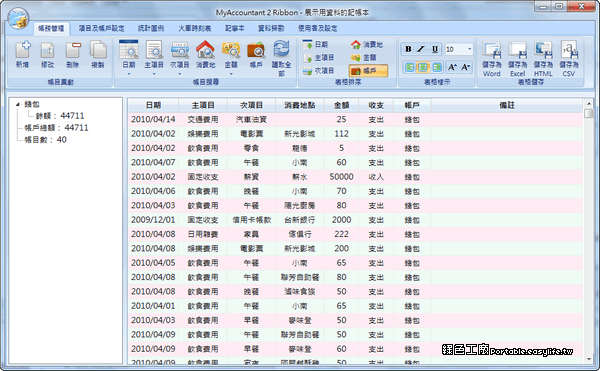Collapse the 錢包 tree node
Screen dimensions: 600x371
tap(18, 104)
